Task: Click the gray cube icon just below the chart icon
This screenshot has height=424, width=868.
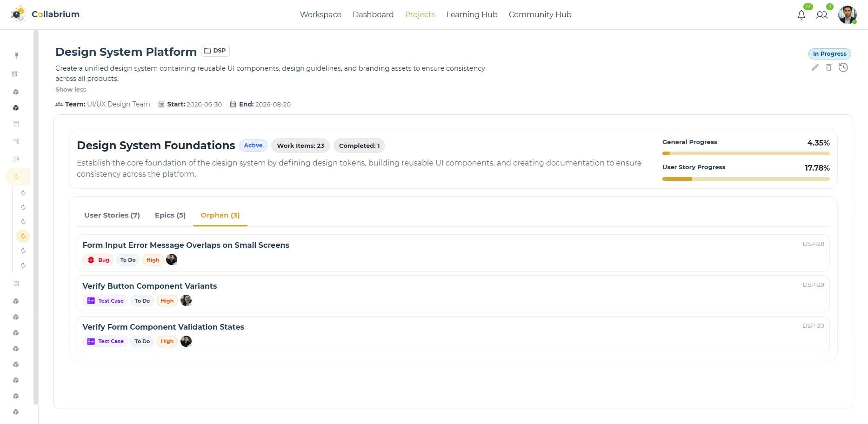Action: pyautogui.click(x=16, y=301)
